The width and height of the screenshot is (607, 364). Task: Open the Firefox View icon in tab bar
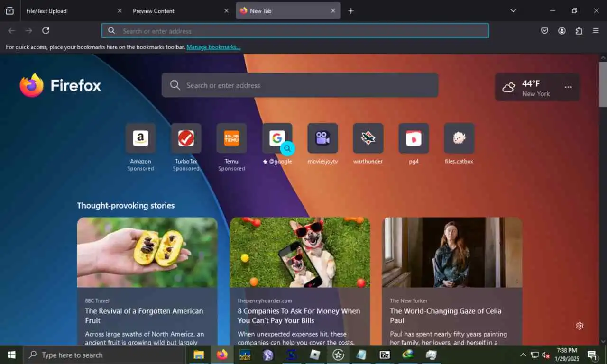9,10
